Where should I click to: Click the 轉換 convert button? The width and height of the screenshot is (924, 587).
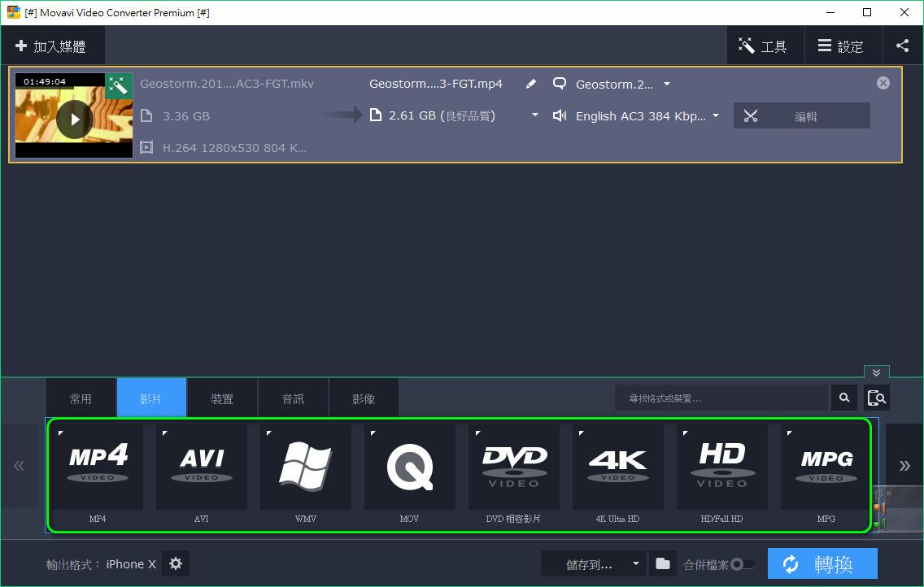pos(822,563)
